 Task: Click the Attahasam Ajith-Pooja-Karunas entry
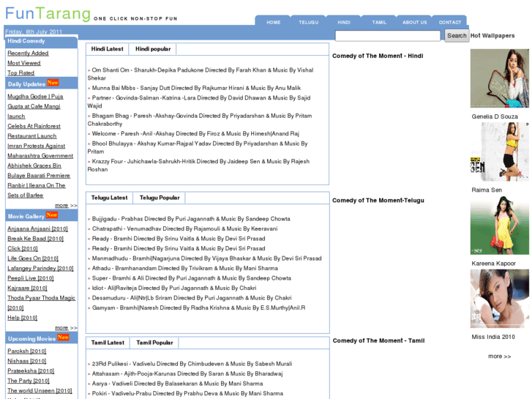pos(187,373)
